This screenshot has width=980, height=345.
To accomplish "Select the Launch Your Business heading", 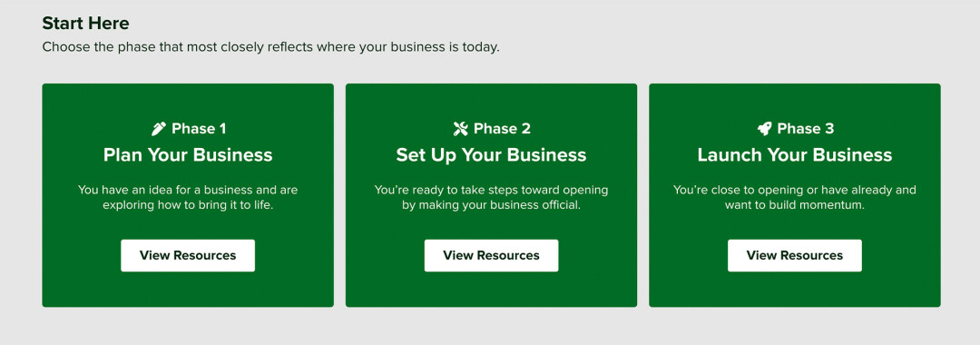I will (794, 155).
